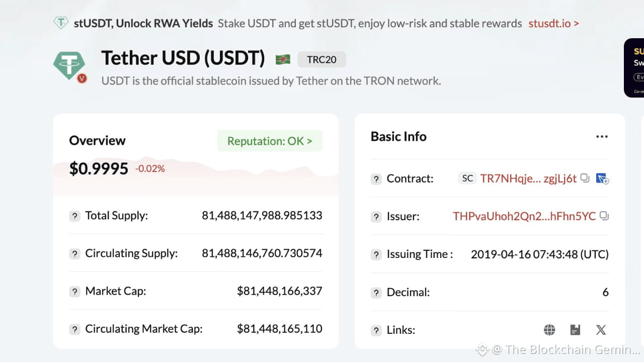Screen dimensions: 644x362
Task: Open the Basic Info three-dot menu
Action: coord(602,137)
